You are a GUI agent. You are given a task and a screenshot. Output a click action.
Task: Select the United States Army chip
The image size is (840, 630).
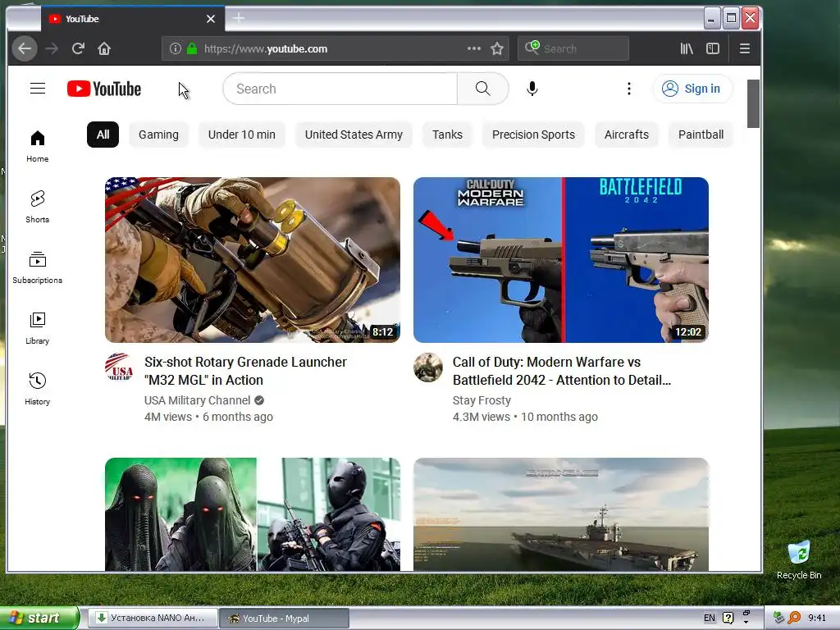pyautogui.click(x=354, y=135)
